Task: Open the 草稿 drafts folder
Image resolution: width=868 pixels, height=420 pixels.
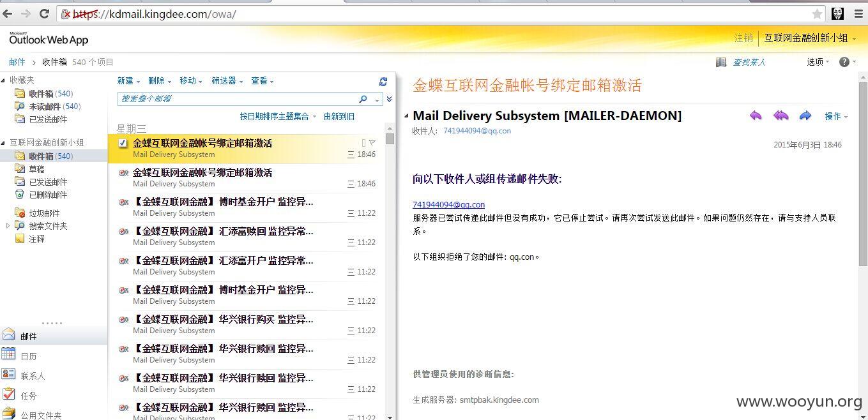Action: pyautogui.click(x=30, y=169)
